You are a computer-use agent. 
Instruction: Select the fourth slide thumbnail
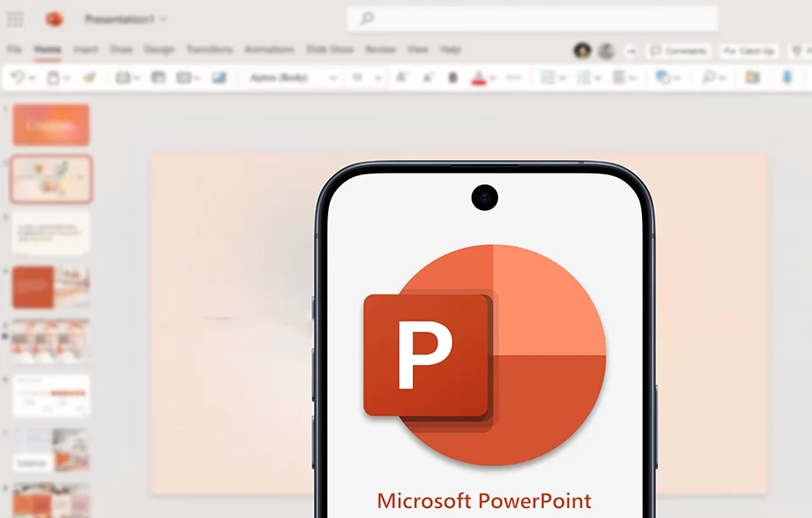pos(52,287)
